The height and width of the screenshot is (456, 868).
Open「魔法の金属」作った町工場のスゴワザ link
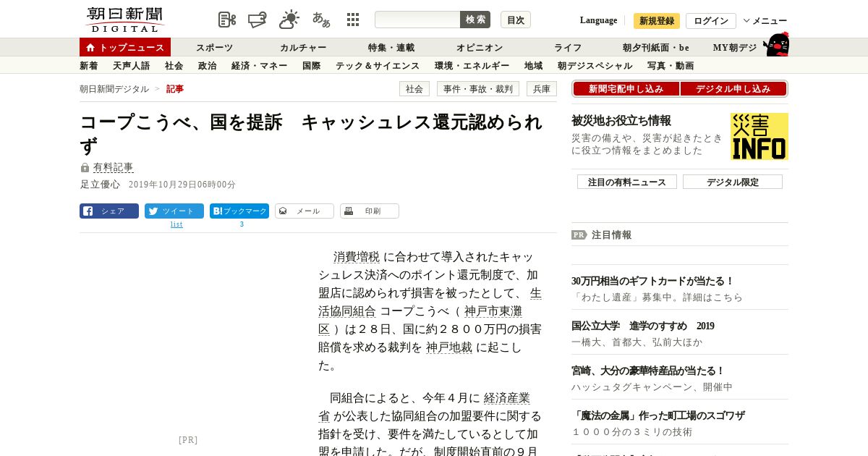click(x=658, y=415)
